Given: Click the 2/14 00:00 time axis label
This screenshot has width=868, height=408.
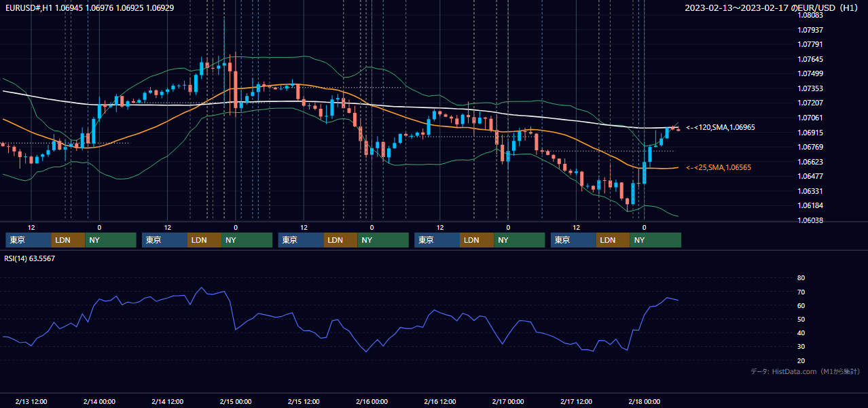Looking at the screenshot, I should point(99,401).
